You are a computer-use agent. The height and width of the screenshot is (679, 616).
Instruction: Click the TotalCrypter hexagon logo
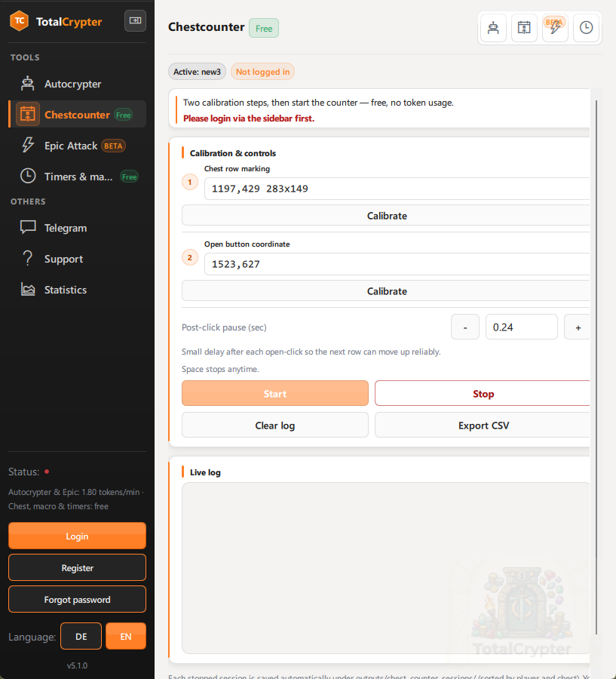[19, 21]
